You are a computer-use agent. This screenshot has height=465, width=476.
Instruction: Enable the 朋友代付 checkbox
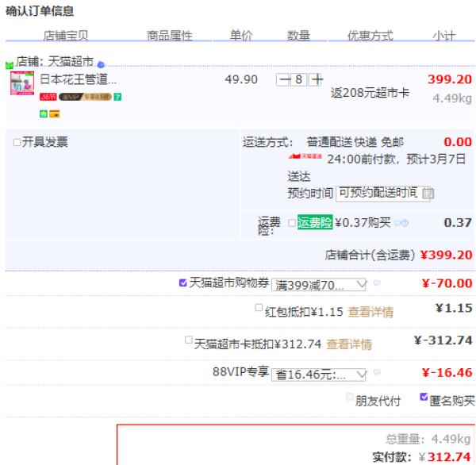[350, 397]
